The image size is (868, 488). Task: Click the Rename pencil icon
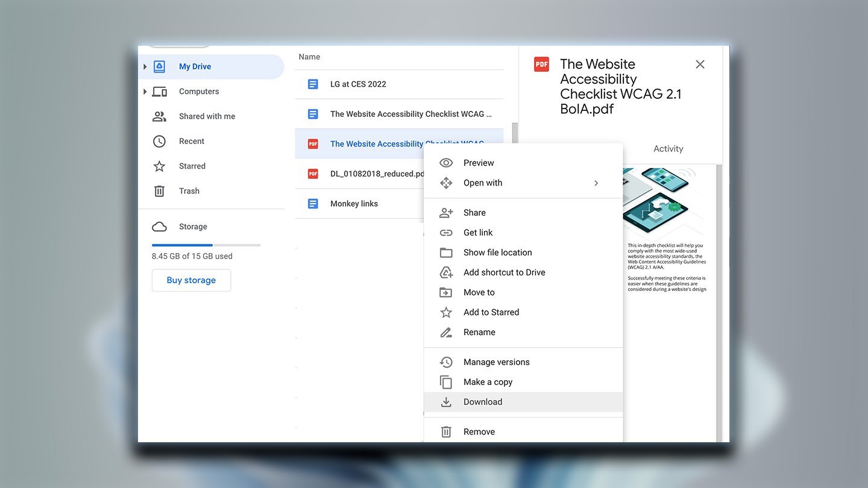point(446,332)
